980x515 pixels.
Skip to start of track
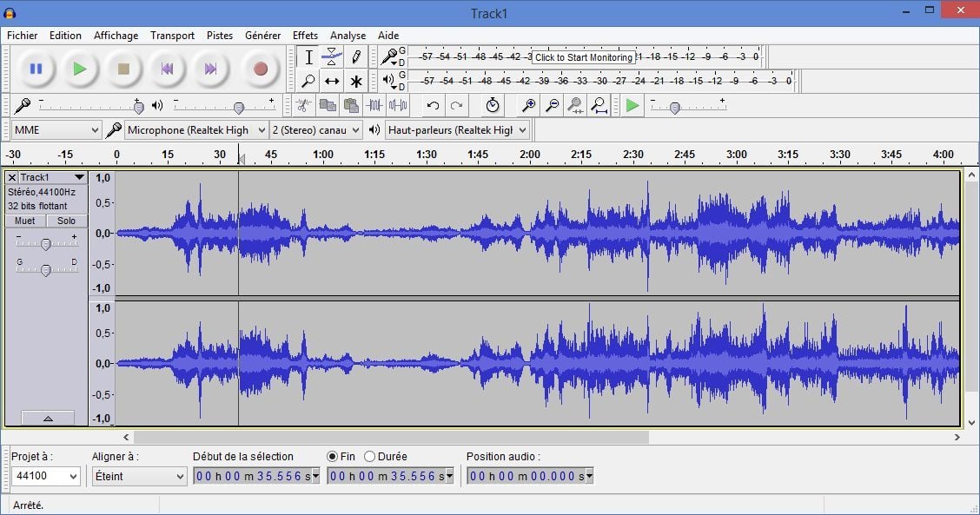(167, 69)
